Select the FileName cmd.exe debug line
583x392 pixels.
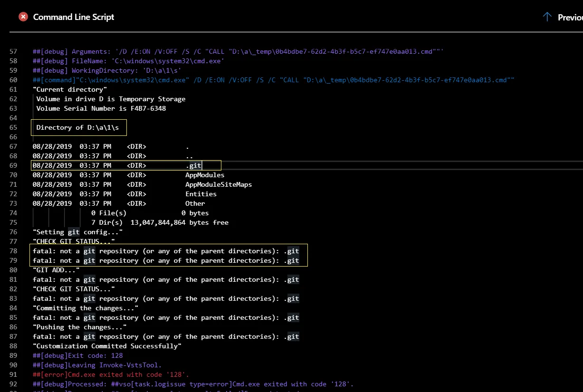pyautogui.click(x=129, y=61)
